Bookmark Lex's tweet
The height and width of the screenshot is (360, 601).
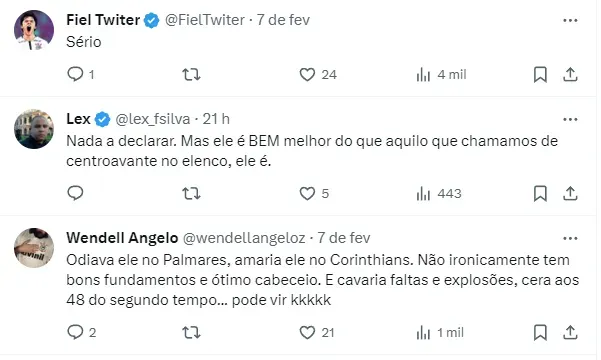pyautogui.click(x=540, y=194)
